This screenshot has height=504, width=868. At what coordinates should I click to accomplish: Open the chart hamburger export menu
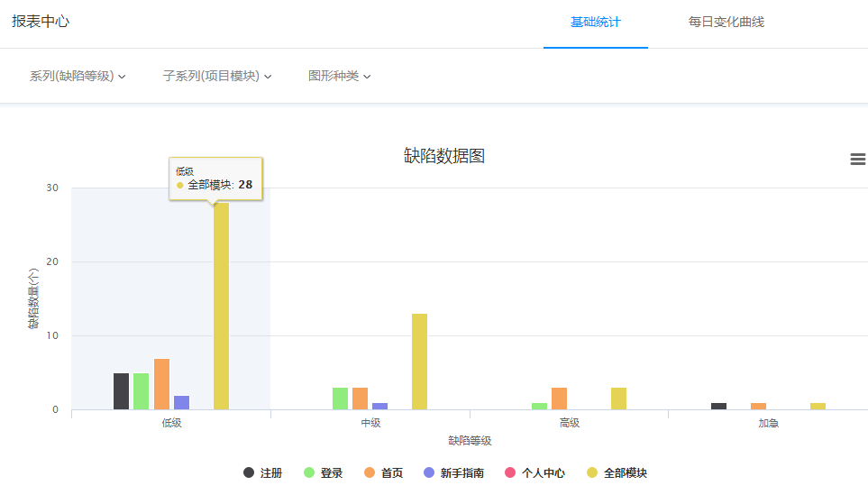pyautogui.click(x=857, y=159)
